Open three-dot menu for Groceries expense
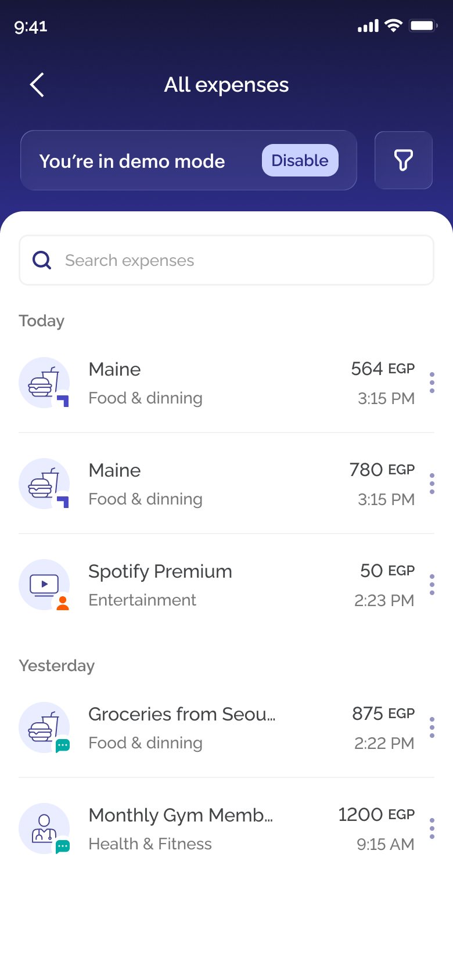 432,727
